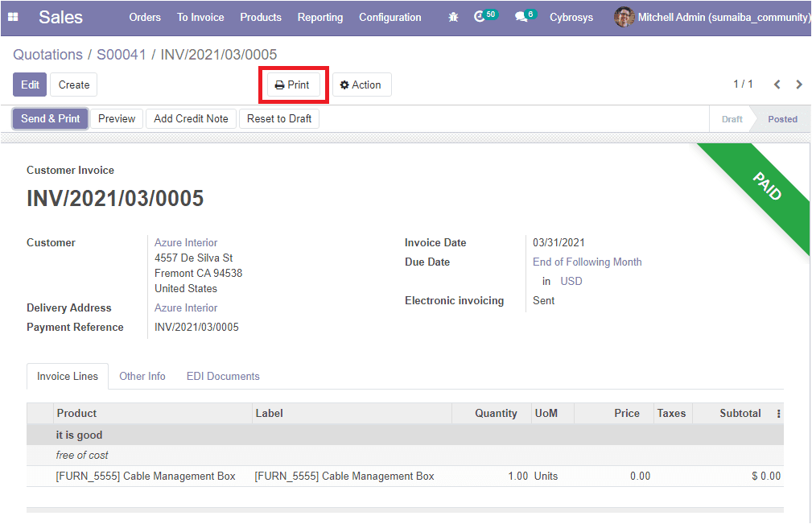The width and height of the screenshot is (812, 524).
Task: Click the Create button
Action: coord(73,85)
